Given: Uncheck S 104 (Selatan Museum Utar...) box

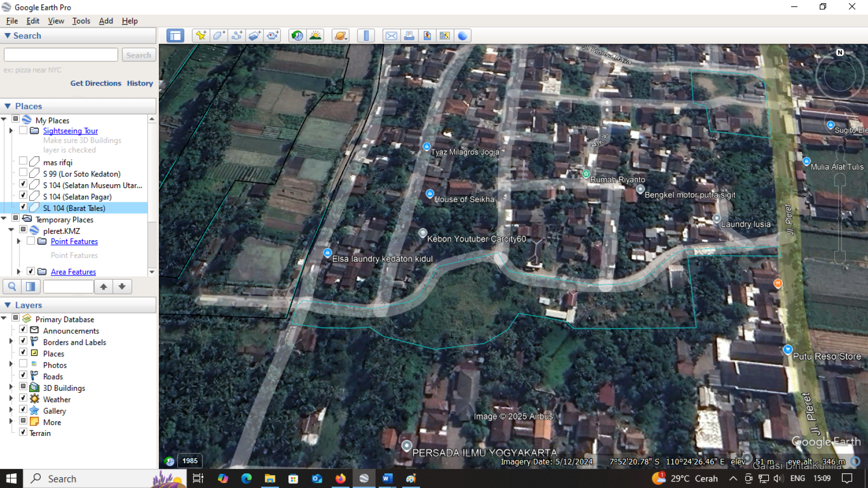Looking at the screenshot, I should pos(23,184).
